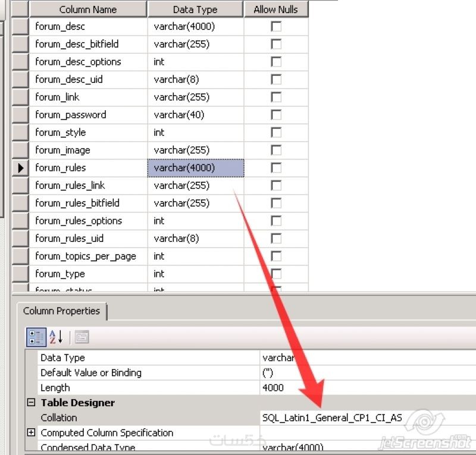
Task: Toggle Allow Nulls for forum_image
Action: point(276,150)
